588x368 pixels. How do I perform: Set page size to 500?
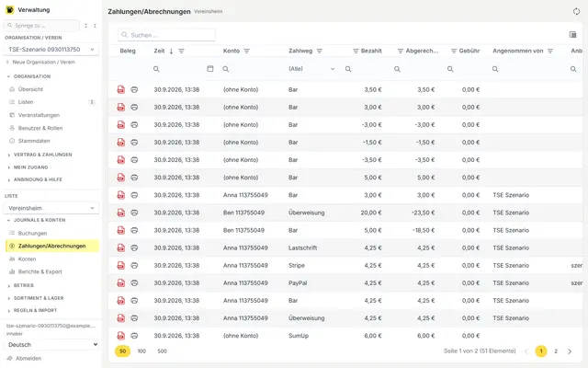(162, 351)
